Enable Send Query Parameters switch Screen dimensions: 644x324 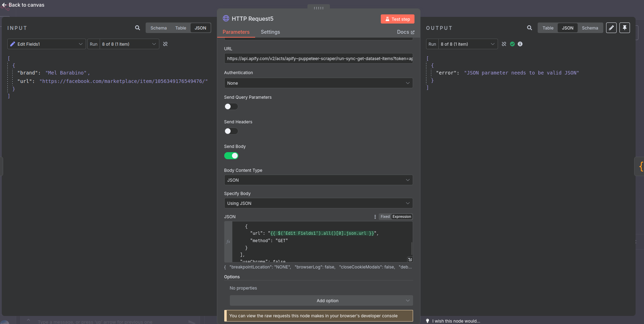pos(231,106)
